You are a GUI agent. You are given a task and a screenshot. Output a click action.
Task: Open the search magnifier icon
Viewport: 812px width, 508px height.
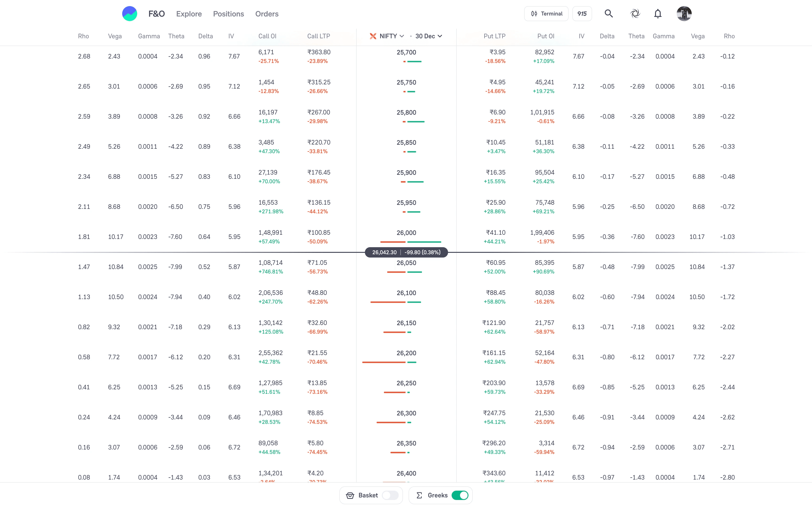[608, 14]
